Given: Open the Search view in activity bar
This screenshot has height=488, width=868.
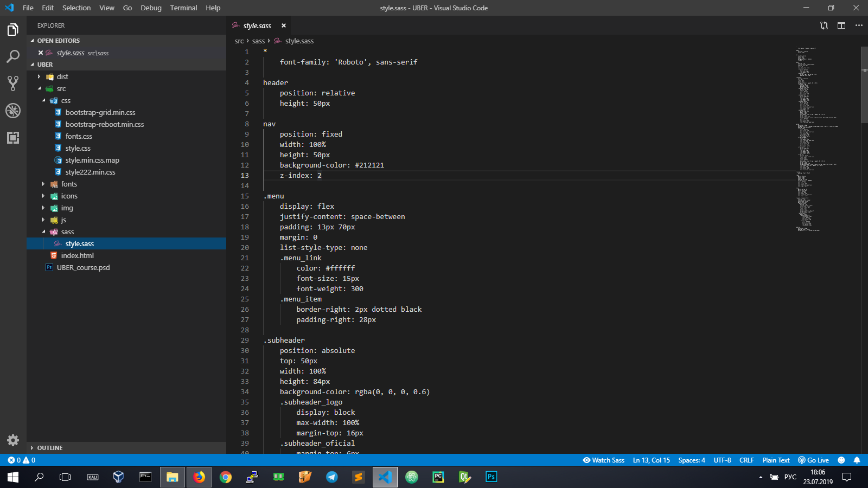Looking at the screenshot, I should point(13,56).
